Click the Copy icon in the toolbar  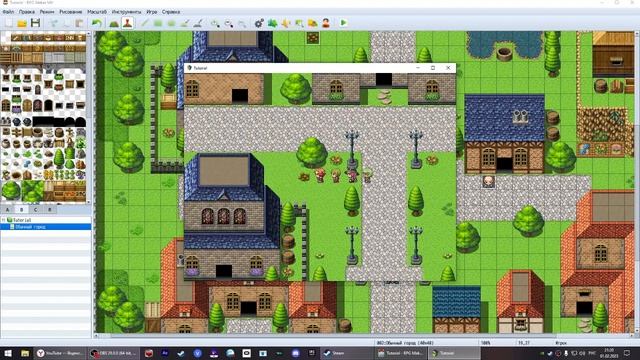pyautogui.click(x=67, y=23)
